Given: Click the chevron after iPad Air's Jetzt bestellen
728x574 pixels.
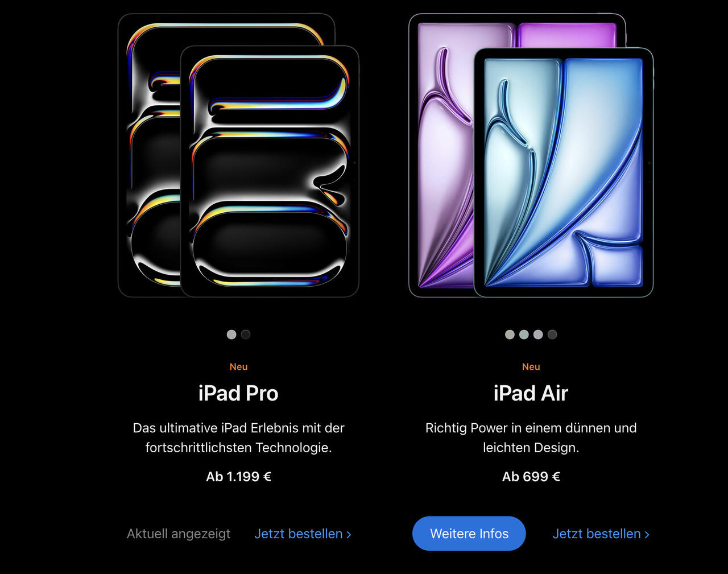Looking at the screenshot, I should tap(647, 534).
